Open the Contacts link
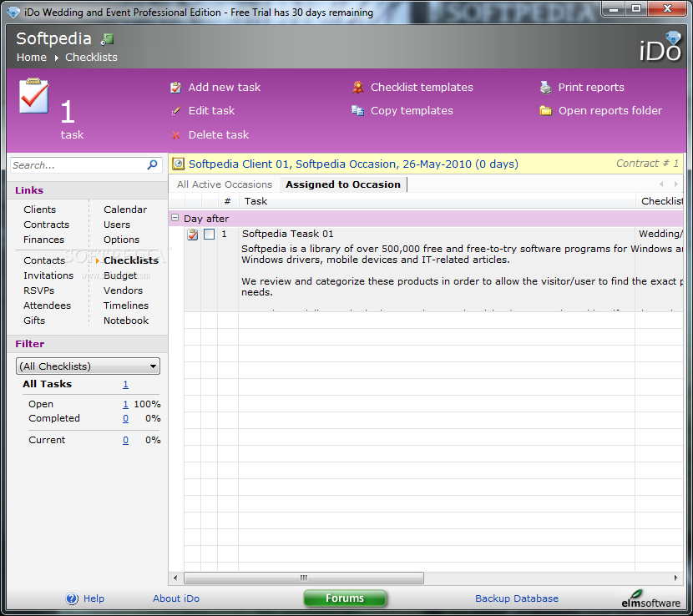 [44, 260]
